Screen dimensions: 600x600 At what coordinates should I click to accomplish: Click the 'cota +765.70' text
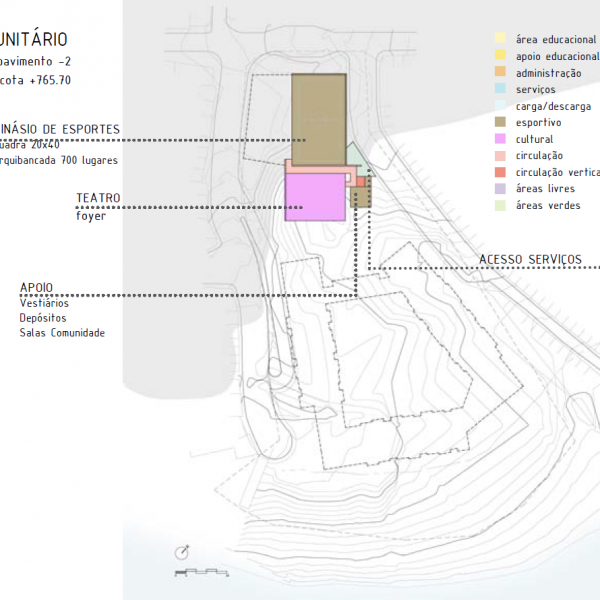[x=36, y=80]
